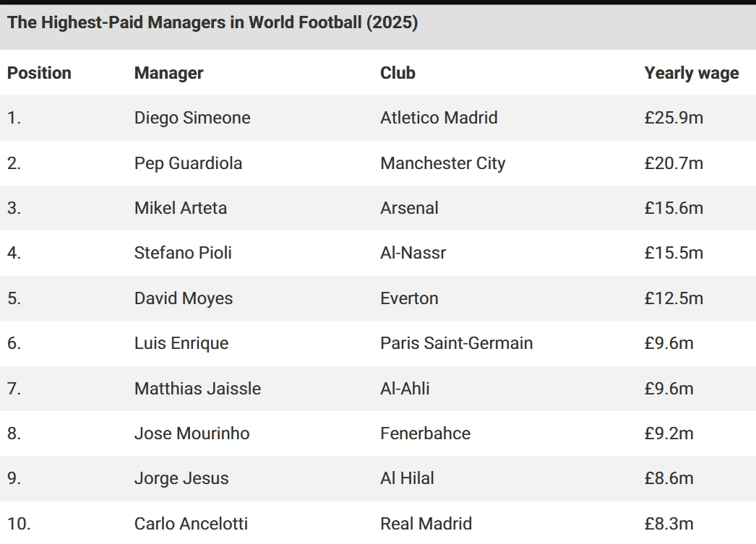Click the £9.2m wage value
Viewport: 756px width, 544px height.
click(669, 433)
